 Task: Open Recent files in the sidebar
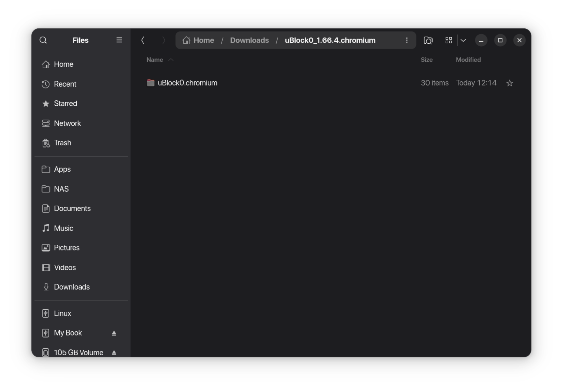coord(81,84)
